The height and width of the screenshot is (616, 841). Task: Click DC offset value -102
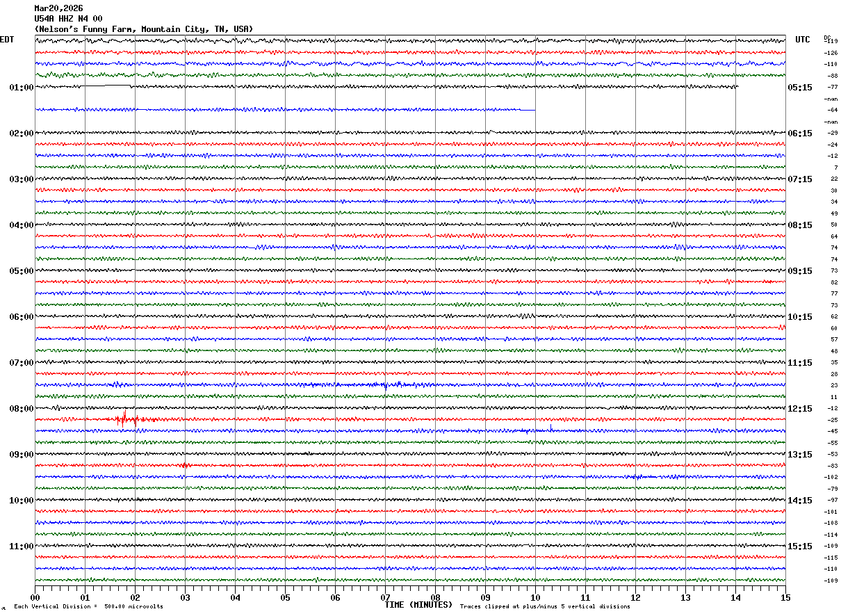pos(831,477)
